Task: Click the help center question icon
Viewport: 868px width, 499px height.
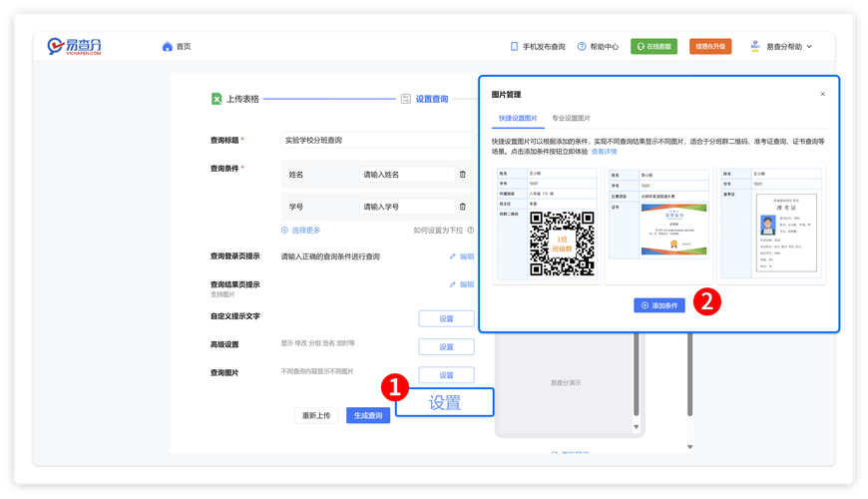Action: point(582,47)
